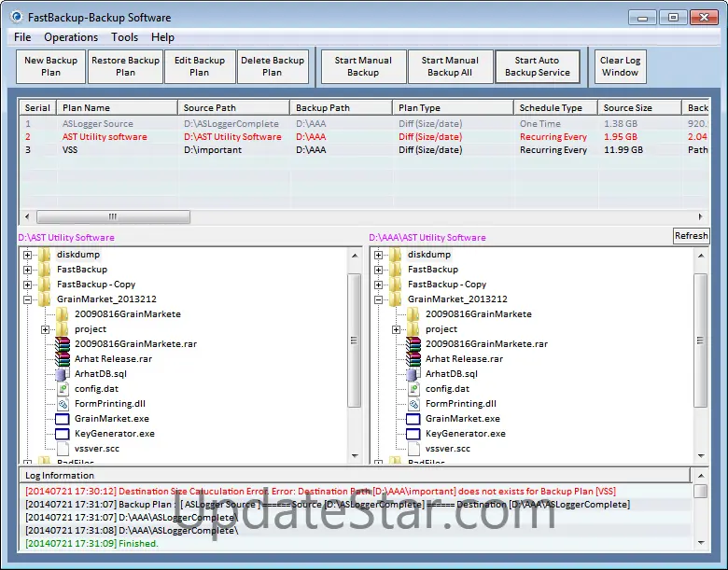Viewport: 728px width, 570px height.
Task: Click the FastBackup app icon in title bar
Action: click(x=16, y=17)
